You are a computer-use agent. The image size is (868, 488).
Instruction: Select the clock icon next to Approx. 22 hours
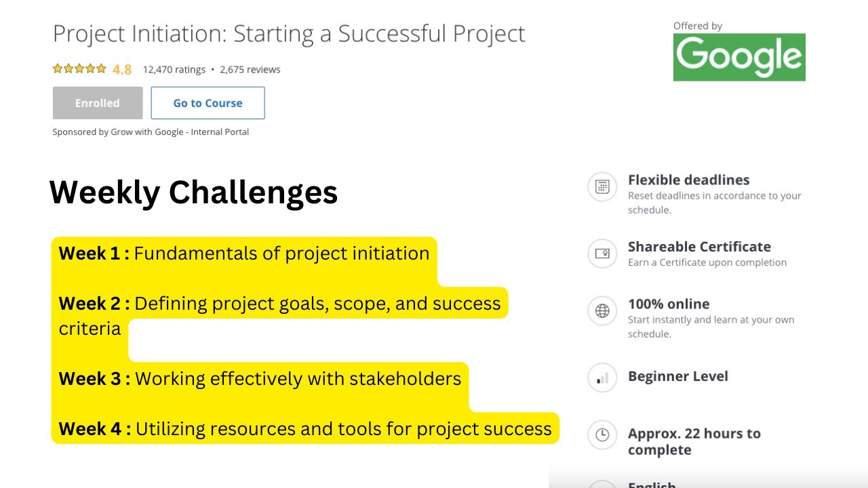coord(602,436)
